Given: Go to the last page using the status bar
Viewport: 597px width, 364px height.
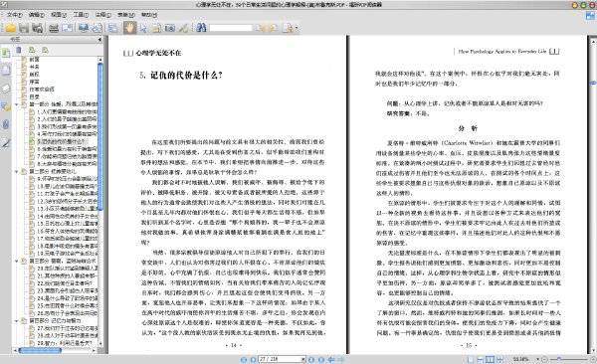Looking at the screenshot, I should tap(321, 359).
